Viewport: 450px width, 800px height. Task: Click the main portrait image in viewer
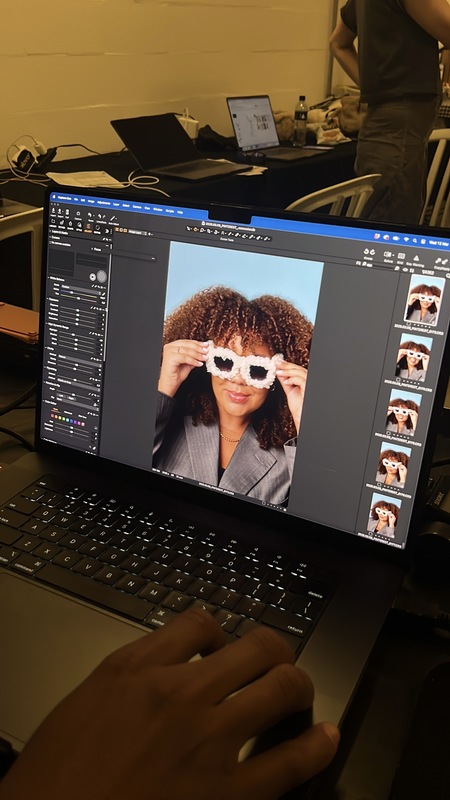(238, 375)
